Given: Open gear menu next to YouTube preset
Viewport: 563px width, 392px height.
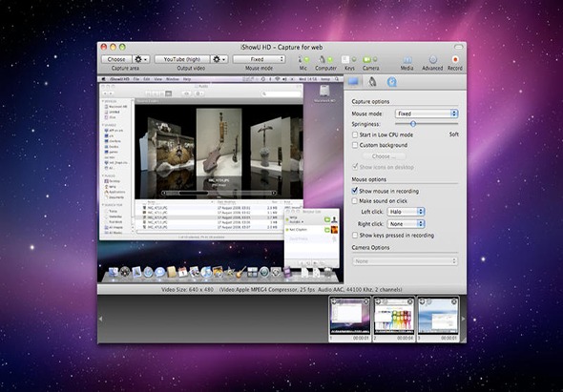Looking at the screenshot, I should coord(219,59).
